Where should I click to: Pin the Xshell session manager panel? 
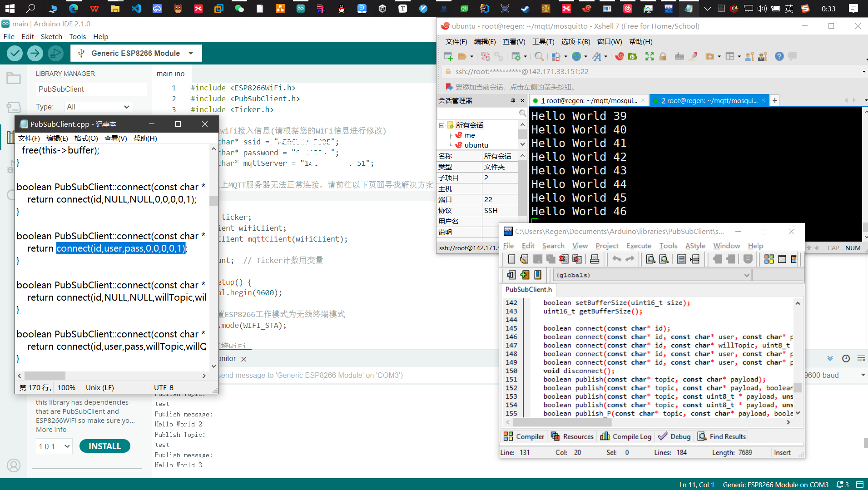513,101
